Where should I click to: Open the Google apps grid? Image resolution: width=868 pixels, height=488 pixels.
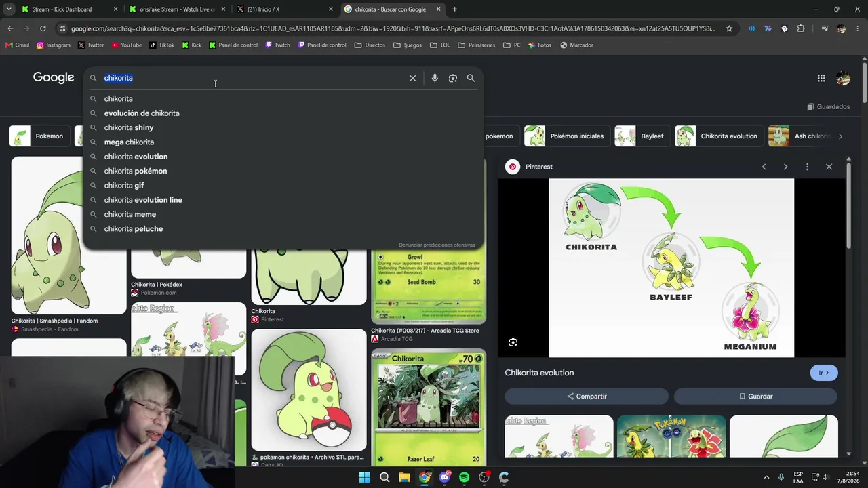(821, 78)
